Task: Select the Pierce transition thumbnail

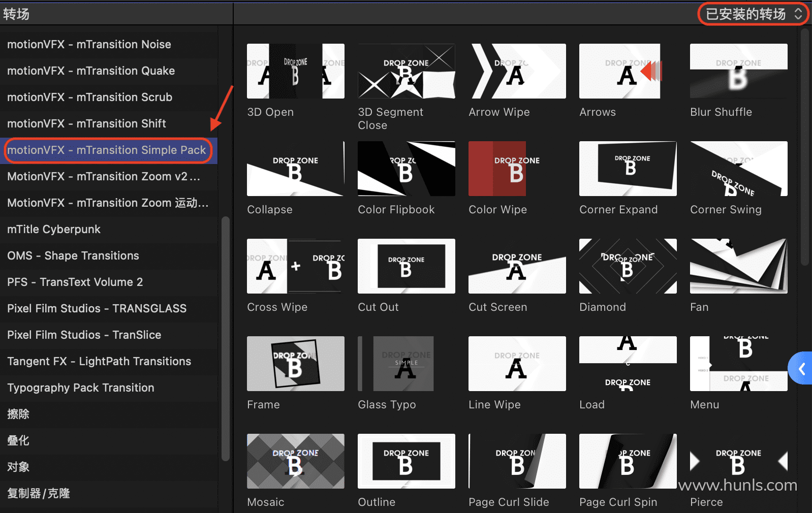Action: coord(739,461)
